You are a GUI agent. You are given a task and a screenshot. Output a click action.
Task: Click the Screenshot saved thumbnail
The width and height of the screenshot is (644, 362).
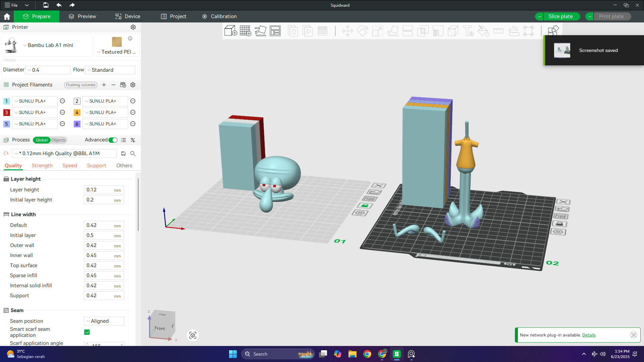tap(562, 50)
